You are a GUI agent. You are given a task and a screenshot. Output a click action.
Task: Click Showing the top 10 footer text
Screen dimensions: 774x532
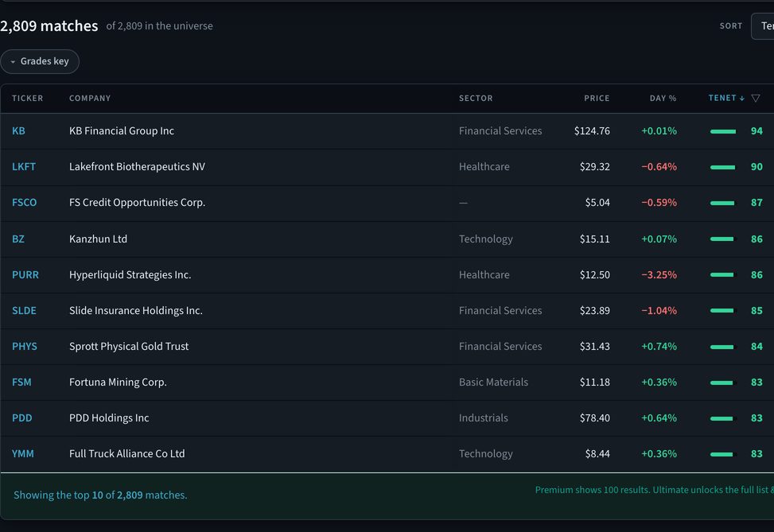[100, 495]
